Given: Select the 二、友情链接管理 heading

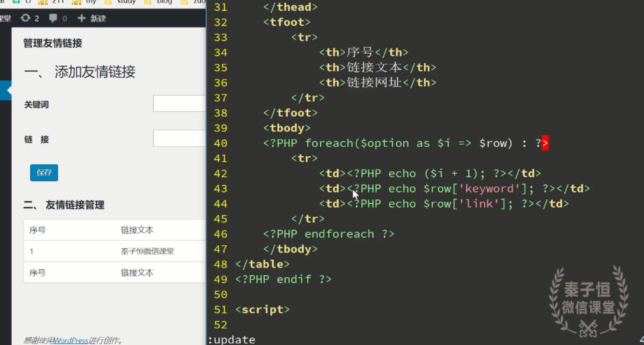Looking at the screenshot, I should [64, 205].
